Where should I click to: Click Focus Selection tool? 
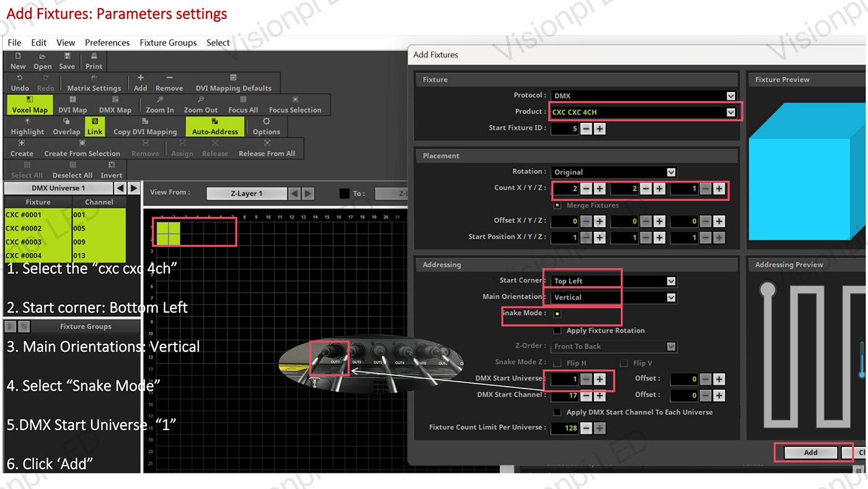tap(295, 105)
